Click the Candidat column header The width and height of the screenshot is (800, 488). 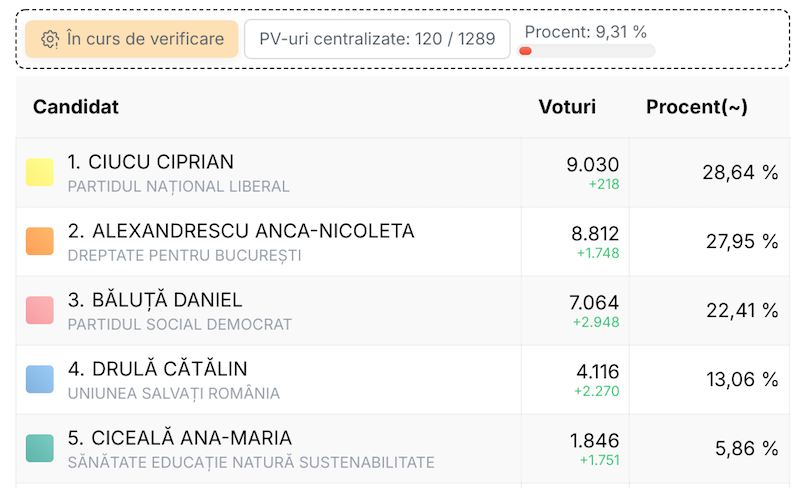pyautogui.click(x=76, y=107)
